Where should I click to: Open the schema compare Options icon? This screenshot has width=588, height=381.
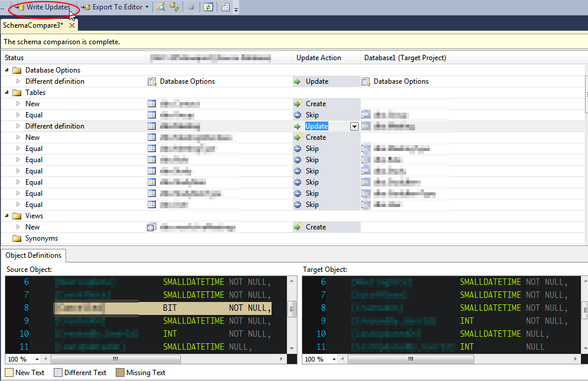226,7
